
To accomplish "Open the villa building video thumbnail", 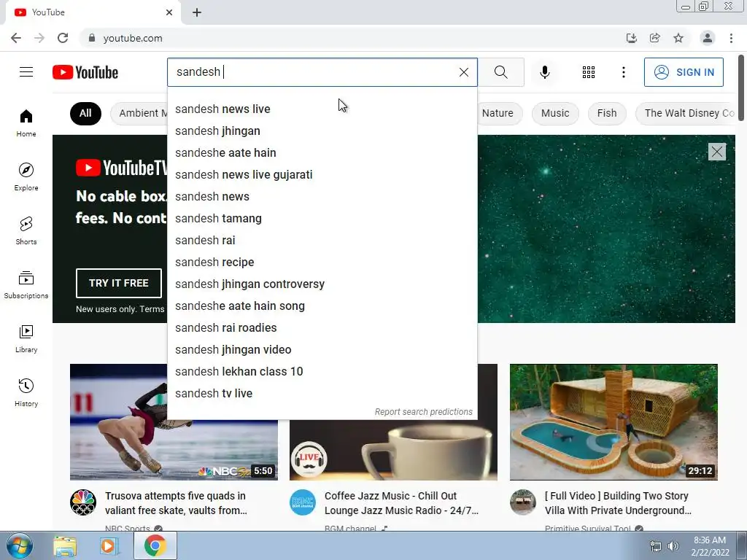I will 614,422.
